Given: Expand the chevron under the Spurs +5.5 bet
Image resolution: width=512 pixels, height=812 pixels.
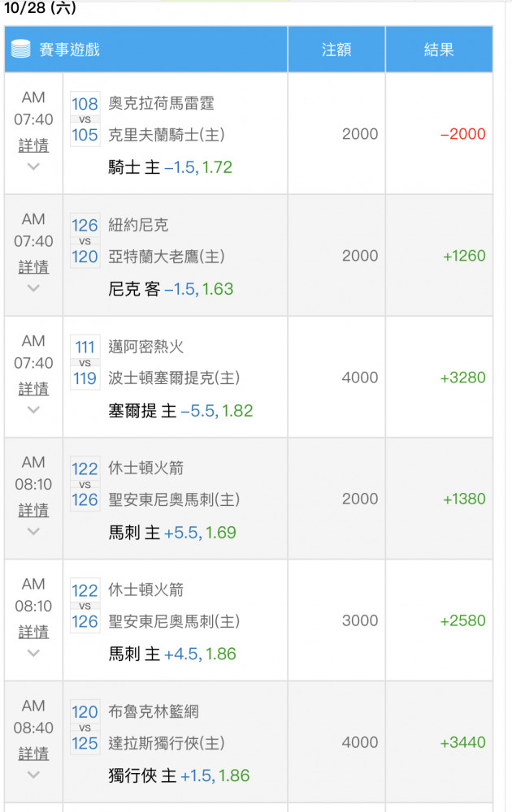Looking at the screenshot, I should click(x=33, y=532).
